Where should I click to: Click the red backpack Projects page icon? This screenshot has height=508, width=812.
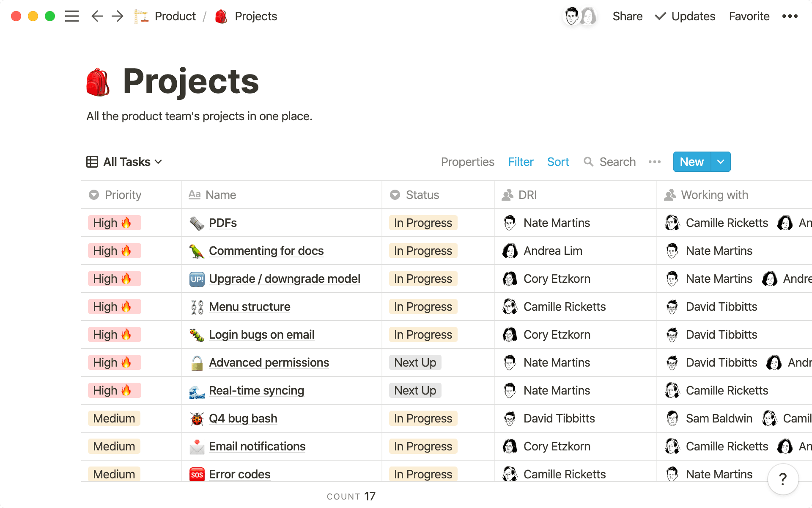98,81
